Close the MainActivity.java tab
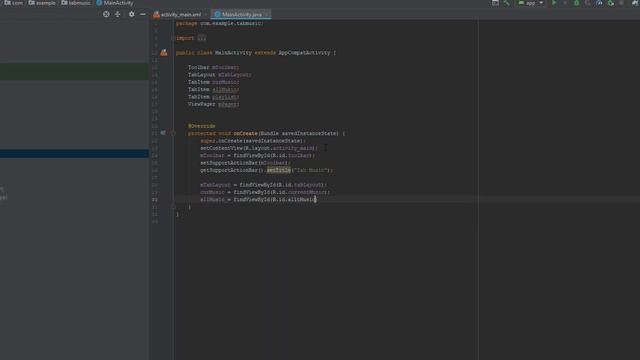The height and width of the screenshot is (360, 640). [x=267, y=15]
